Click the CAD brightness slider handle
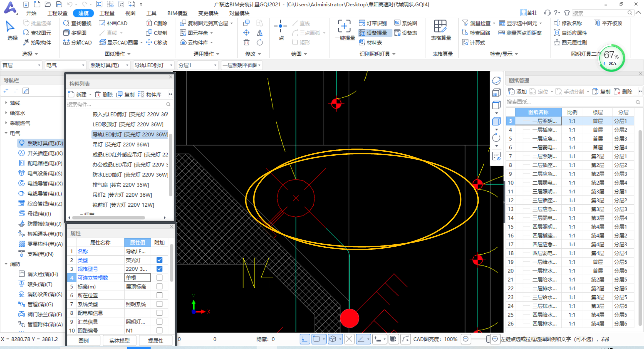 click(488, 339)
